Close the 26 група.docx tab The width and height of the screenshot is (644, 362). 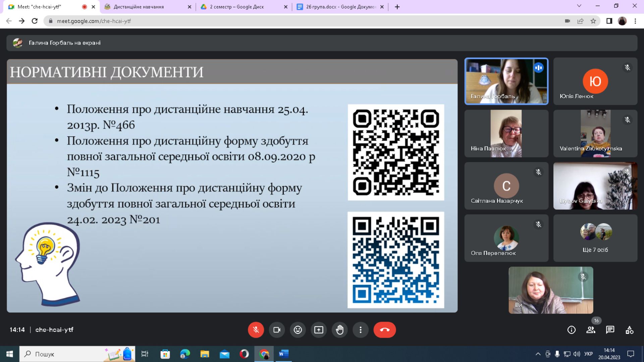[x=382, y=7]
